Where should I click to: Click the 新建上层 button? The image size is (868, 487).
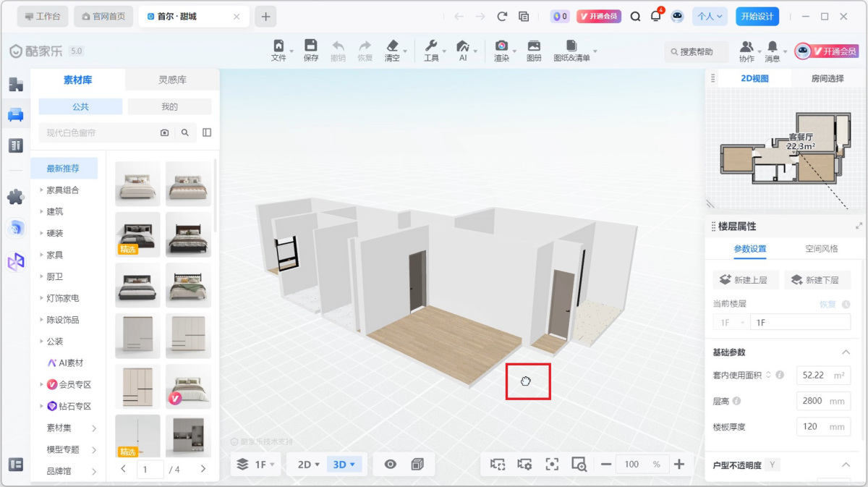coord(741,280)
